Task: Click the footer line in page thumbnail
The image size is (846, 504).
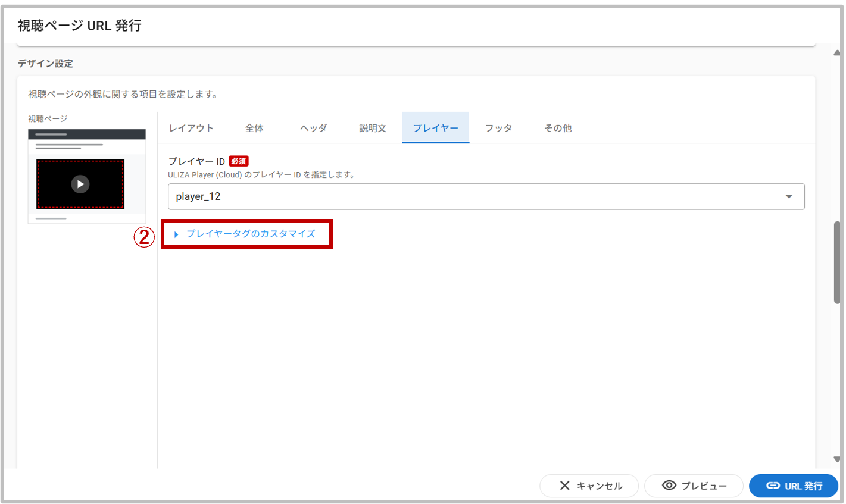Action: [x=51, y=218]
